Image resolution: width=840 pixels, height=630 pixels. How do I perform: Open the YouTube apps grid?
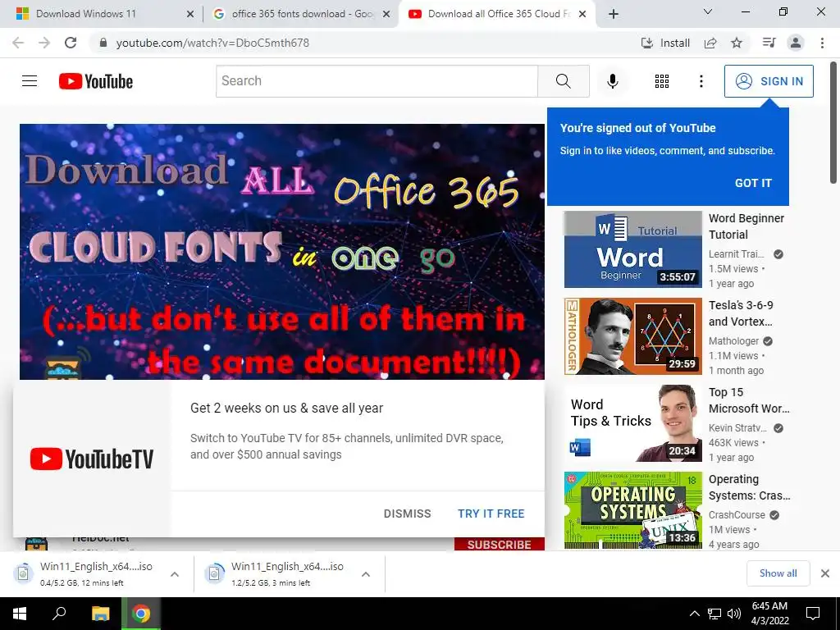point(662,81)
